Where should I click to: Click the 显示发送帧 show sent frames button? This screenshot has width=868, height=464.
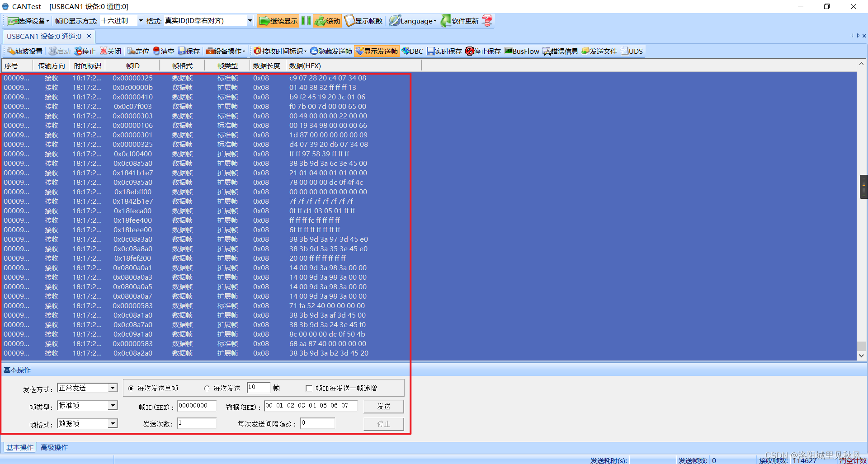[x=377, y=51]
